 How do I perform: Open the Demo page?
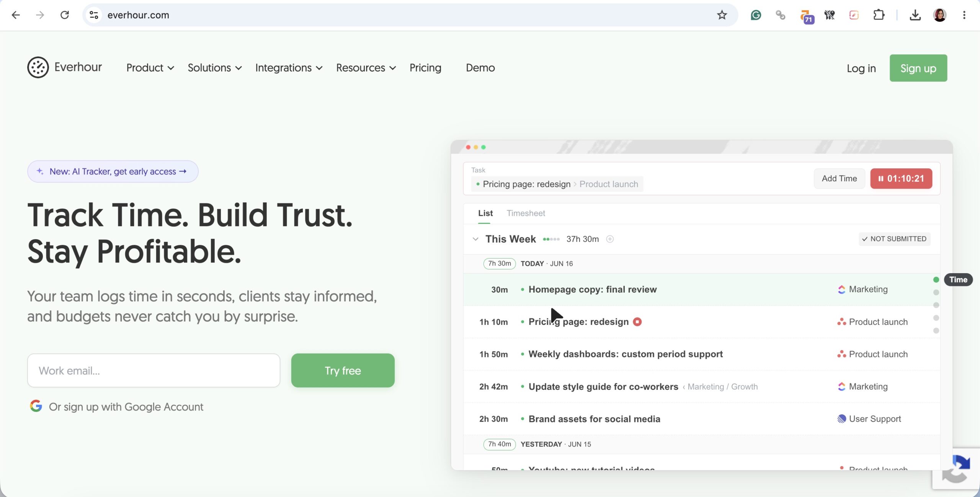pos(480,68)
